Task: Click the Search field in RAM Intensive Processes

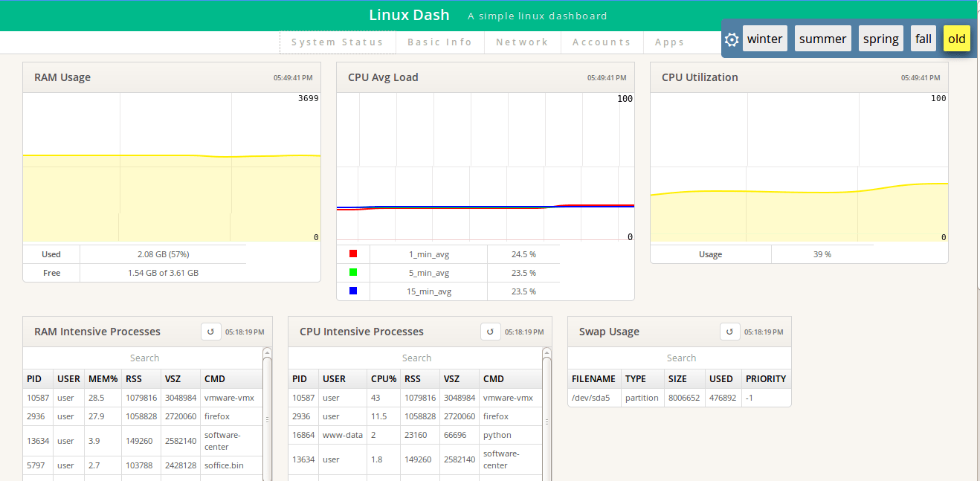Action: (x=144, y=358)
